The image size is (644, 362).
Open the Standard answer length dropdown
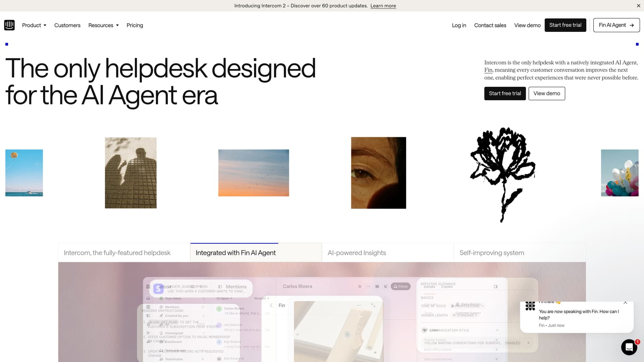click(465, 315)
